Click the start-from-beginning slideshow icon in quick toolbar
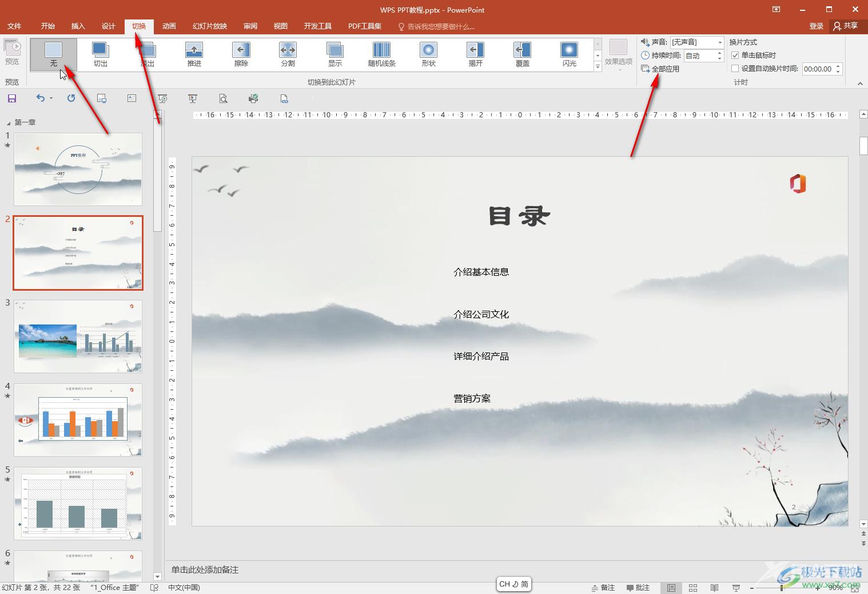This screenshot has width=868, height=594. tap(162, 98)
